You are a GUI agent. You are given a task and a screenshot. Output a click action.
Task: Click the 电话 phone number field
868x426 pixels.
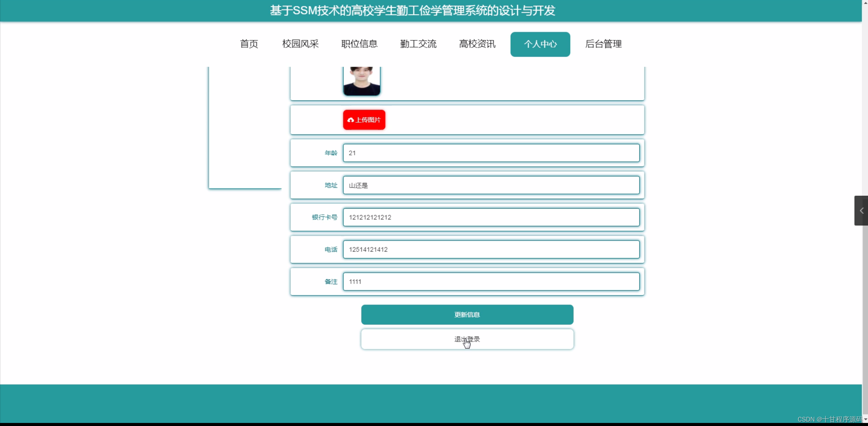point(491,249)
